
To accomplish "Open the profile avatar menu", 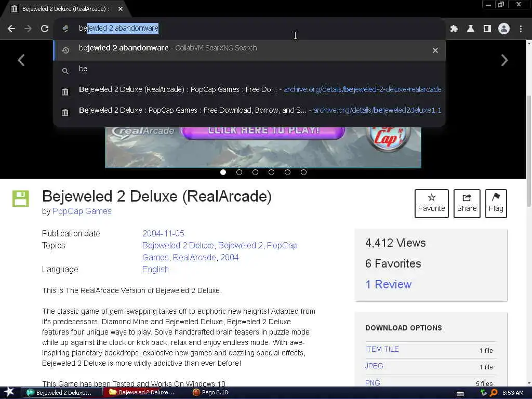I will tap(504, 29).
